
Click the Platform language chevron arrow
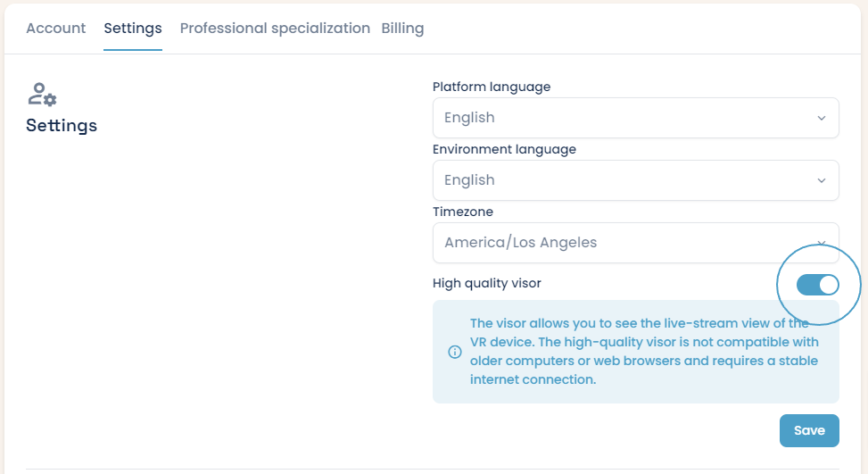click(x=821, y=118)
